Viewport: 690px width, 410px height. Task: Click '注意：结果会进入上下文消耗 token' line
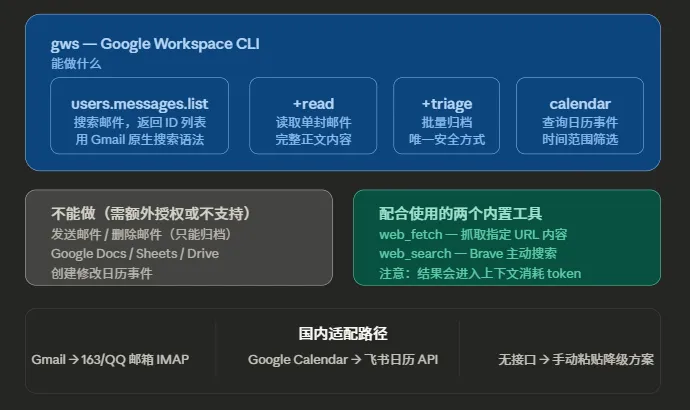coord(480,273)
